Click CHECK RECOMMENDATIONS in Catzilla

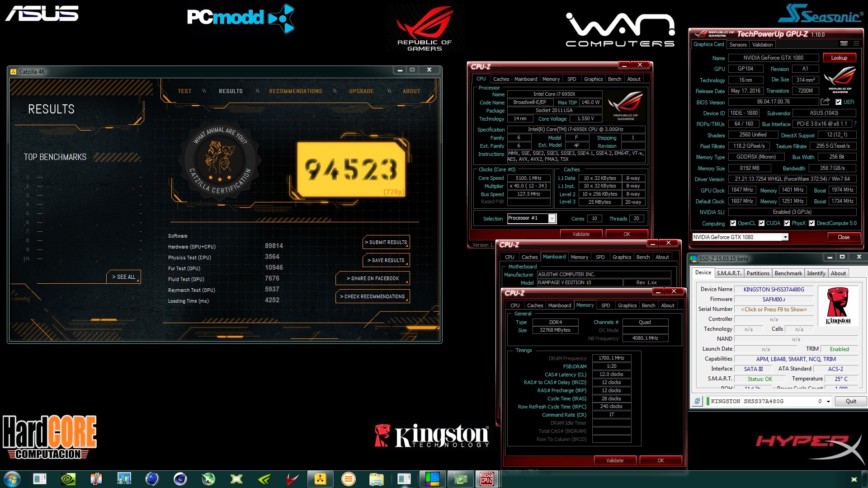click(373, 296)
